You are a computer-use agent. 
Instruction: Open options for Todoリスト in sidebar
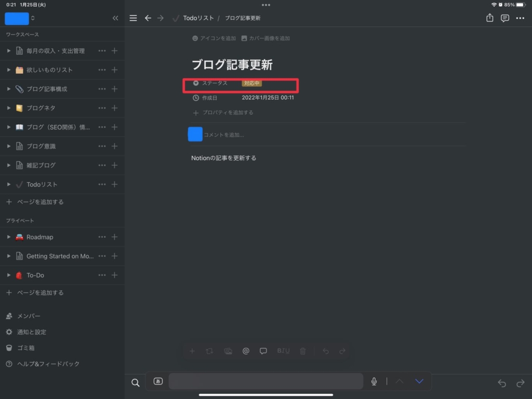pos(102,184)
